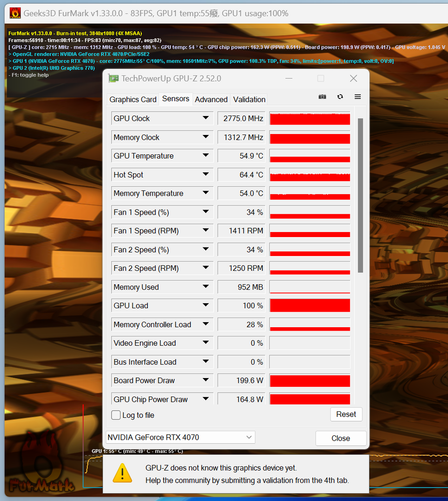Click the 164.8 W Chip Power value

(242, 399)
